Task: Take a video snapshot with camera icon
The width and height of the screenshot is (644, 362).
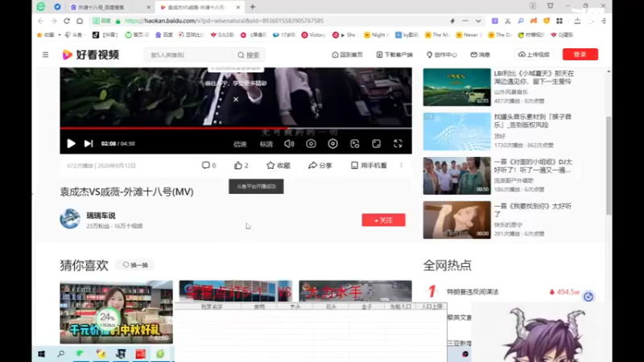Action: coord(311,144)
